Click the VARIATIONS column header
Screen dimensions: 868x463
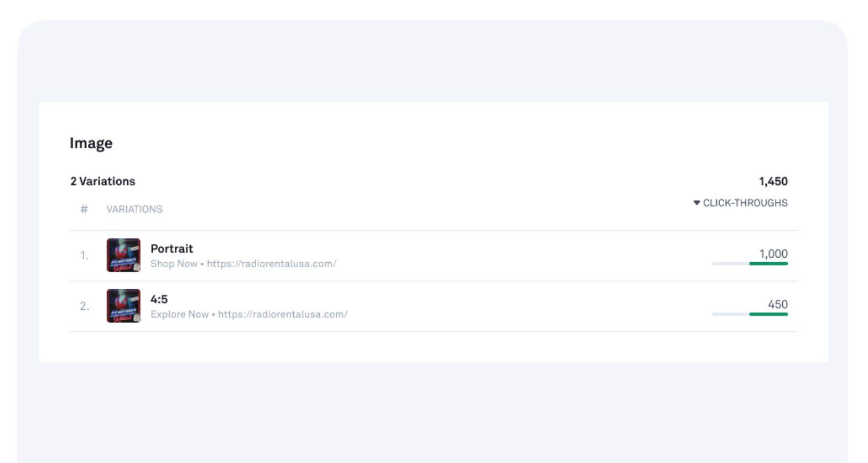(134, 209)
